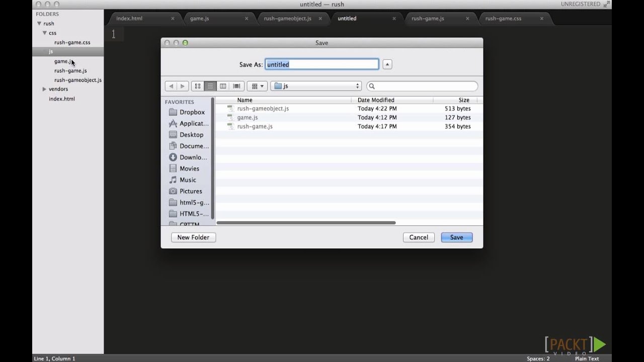Close the index.html tab
644x362 pixels.
pyautogui.click(x=173, y=19)
